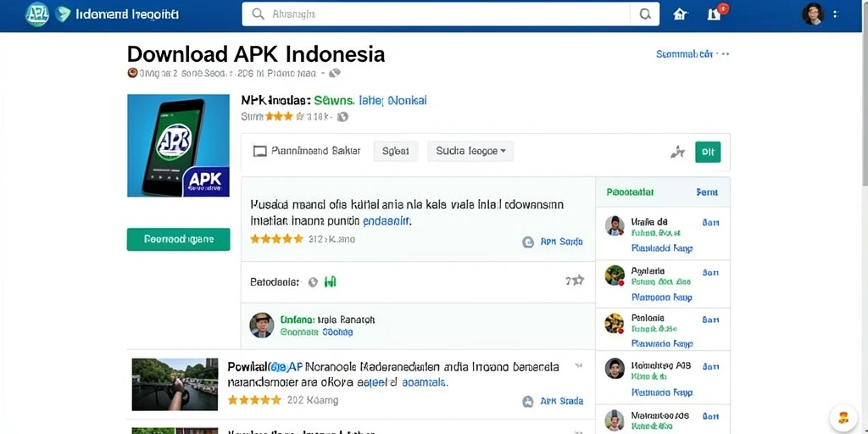This screenshot has height=434, width=868.
Task: Select the "Planmineand Bakter" tab
Action: pyautogui.click(x=307, y=151)
